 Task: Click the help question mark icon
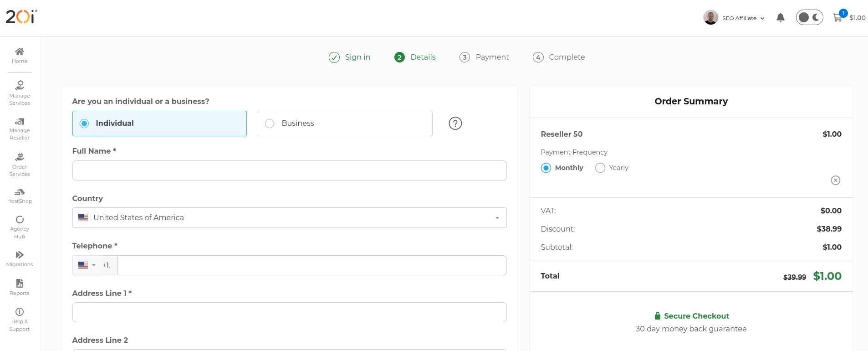click(x=455, y=124)
